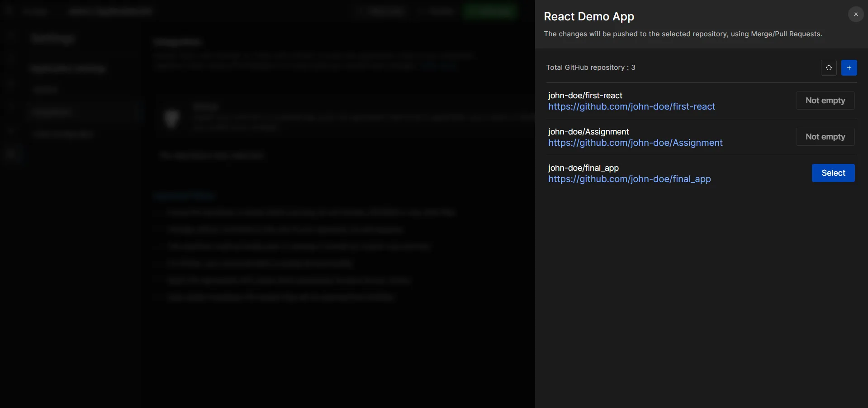This screenshot has width=868, height=408.
Task: Click the Merge/Pull Requests description text
Action: [683, 34]
